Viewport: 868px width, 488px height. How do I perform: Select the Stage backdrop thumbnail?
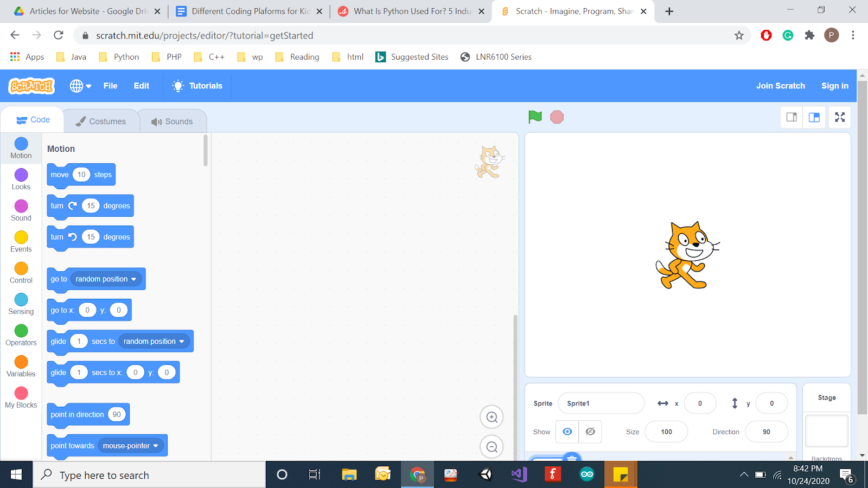click(826, 431)
